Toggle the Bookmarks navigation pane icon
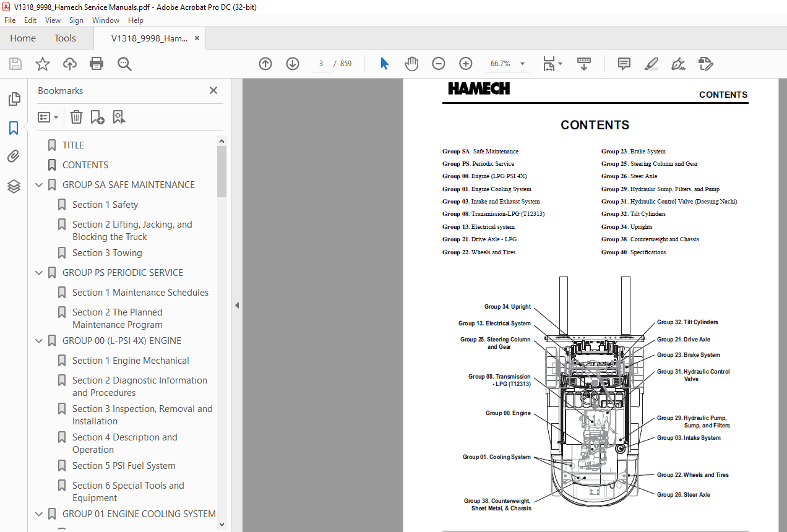Image resolution: width=787 pixels, height=532 pixels. (x=14, y=128)
